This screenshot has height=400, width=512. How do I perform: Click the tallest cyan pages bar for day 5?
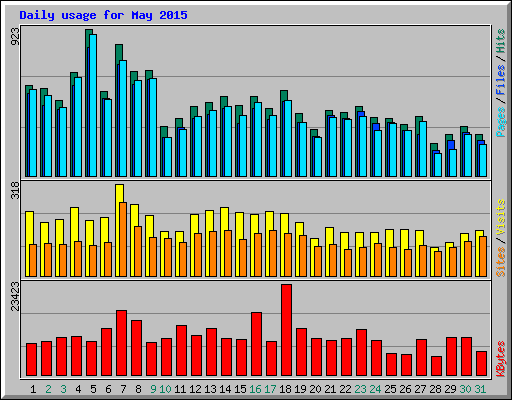[x=93, y=105]
